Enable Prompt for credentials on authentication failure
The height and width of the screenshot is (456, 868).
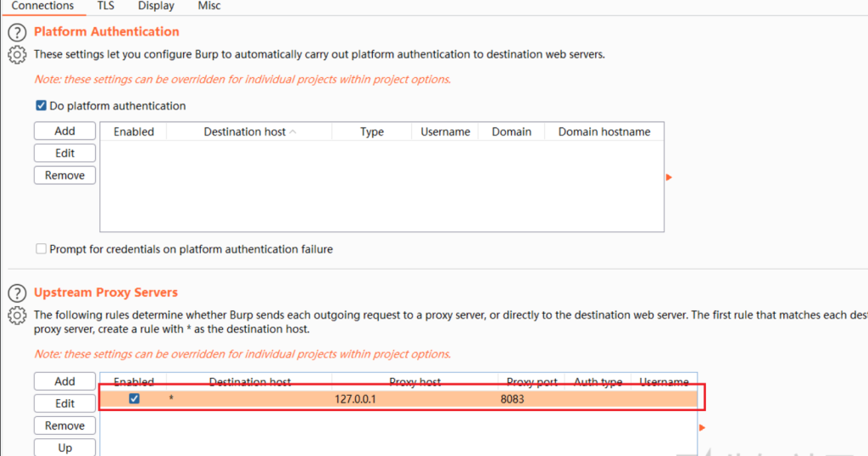[41, 249]
